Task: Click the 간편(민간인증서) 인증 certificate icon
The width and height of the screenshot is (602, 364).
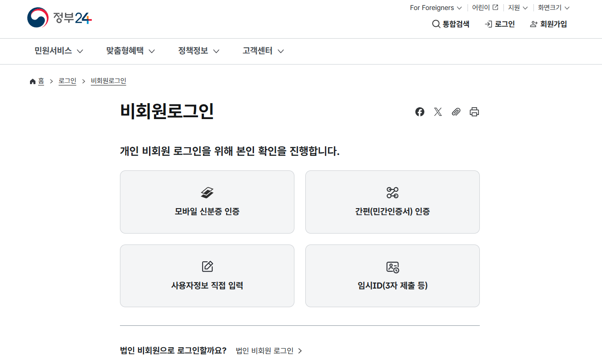Action: (x=392, y=192)
